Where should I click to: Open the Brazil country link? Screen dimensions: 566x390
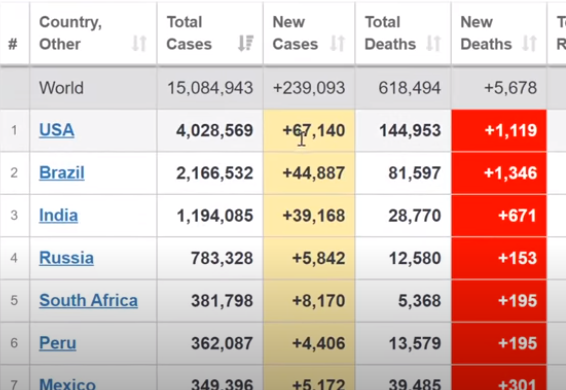coord(62,173)
